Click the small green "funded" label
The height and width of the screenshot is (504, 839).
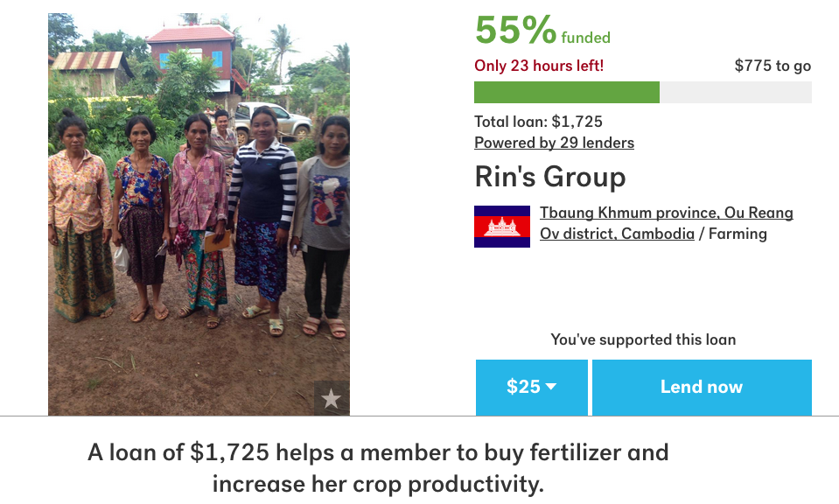(585, 38)
